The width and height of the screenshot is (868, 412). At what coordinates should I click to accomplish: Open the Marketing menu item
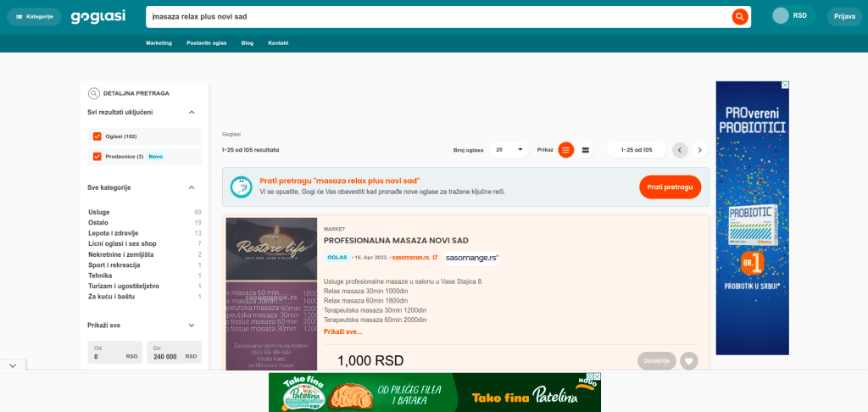(159, 42)
